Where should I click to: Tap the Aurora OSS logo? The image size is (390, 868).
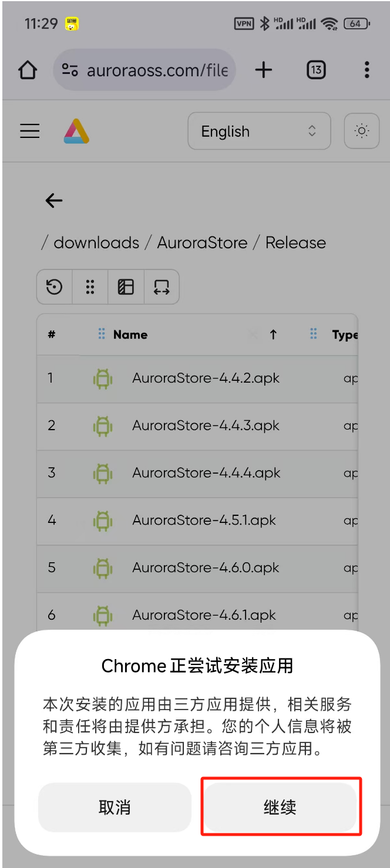click(x=76, y=131)
